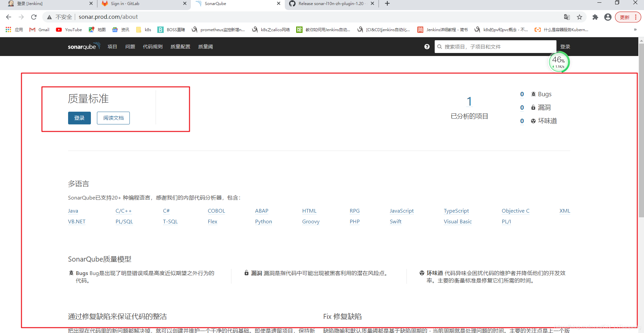Open the C/C++ language link
Screen dimensions: 644x333
[123, 211]
